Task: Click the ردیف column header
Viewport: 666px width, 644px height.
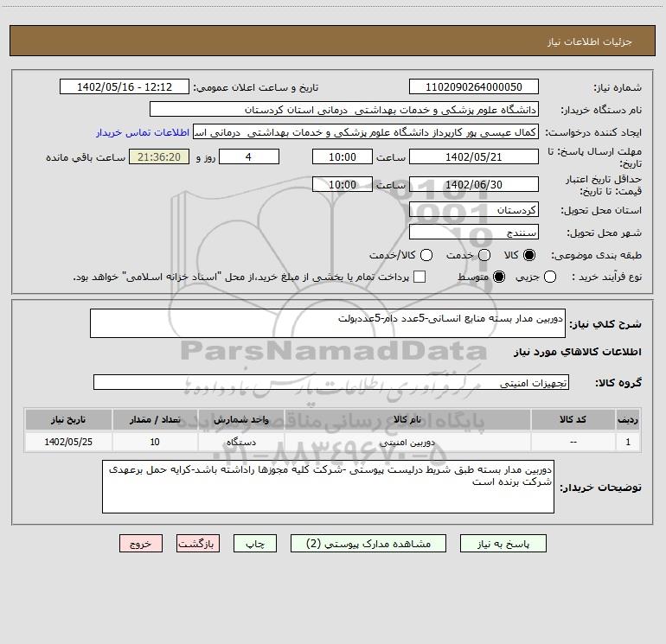Action: 628,420
